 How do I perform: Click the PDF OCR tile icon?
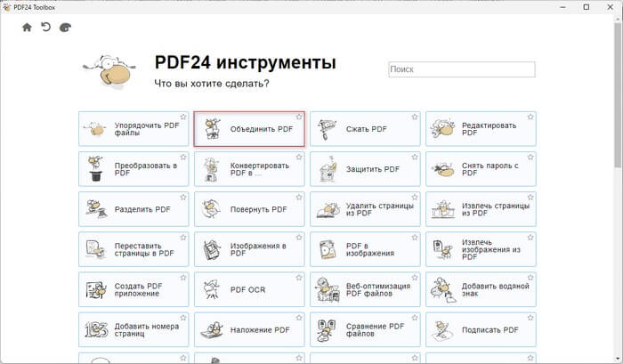213,289
